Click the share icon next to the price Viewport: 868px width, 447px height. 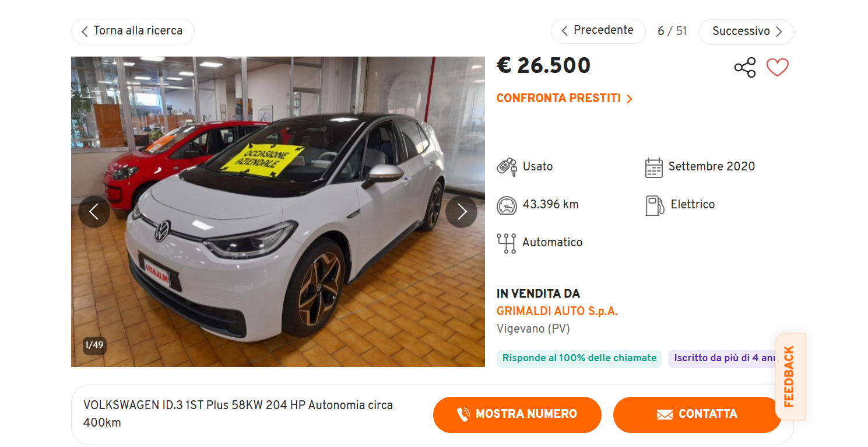tap(744, 68)
